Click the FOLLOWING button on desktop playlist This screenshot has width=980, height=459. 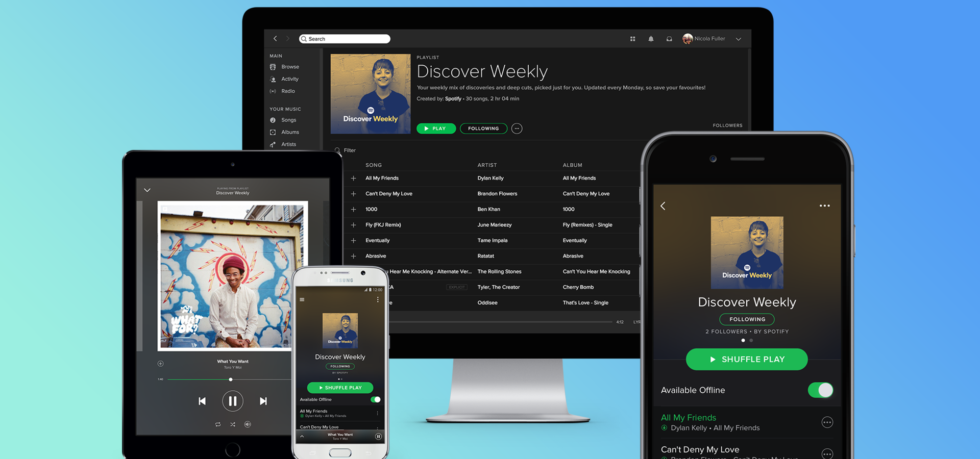(x=483, y=129)
